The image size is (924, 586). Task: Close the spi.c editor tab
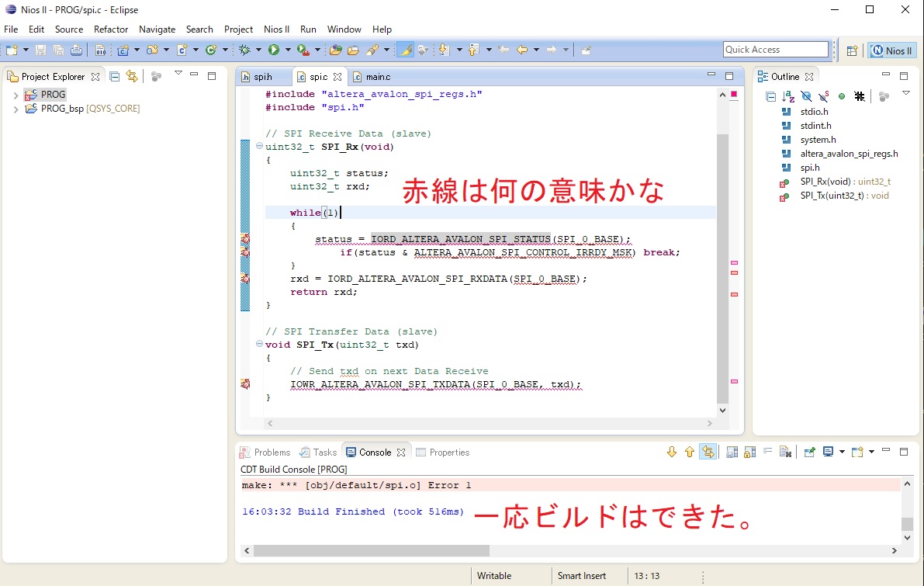pyautogui.click(x=337, y=78)
